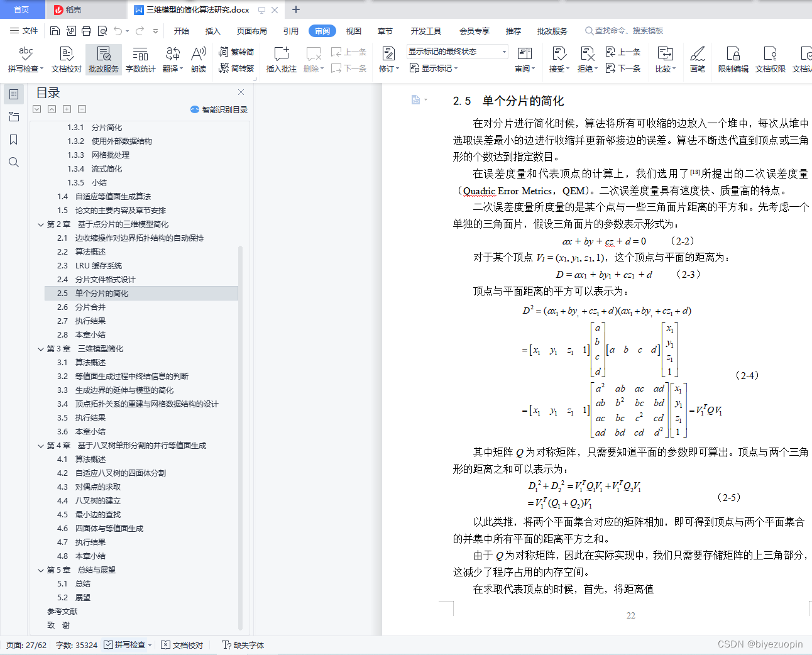
Task: Go to next revision (下一条) beside reject
Action: click(x=623, y=68)
